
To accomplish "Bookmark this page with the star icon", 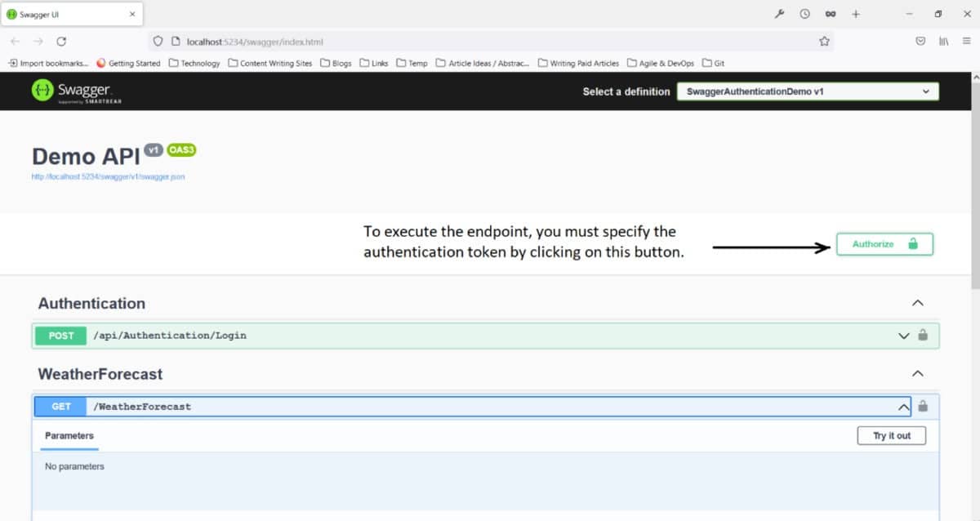I will [x=824, y=41].
